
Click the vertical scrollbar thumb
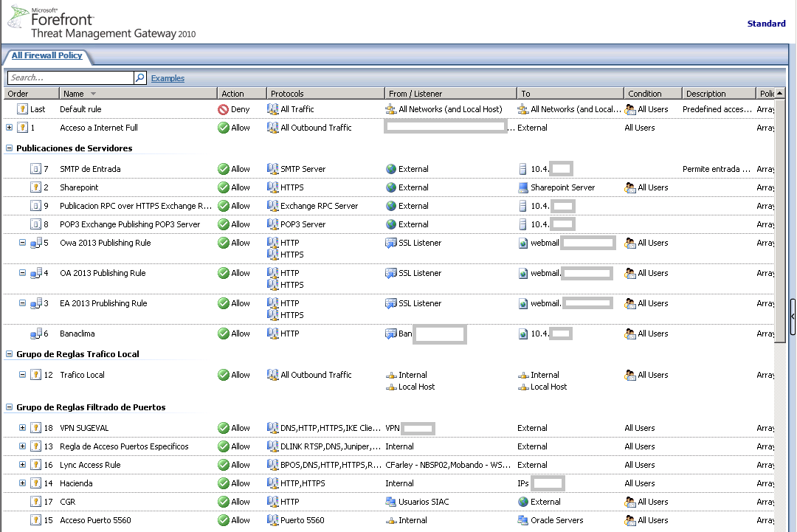[779, 221]
